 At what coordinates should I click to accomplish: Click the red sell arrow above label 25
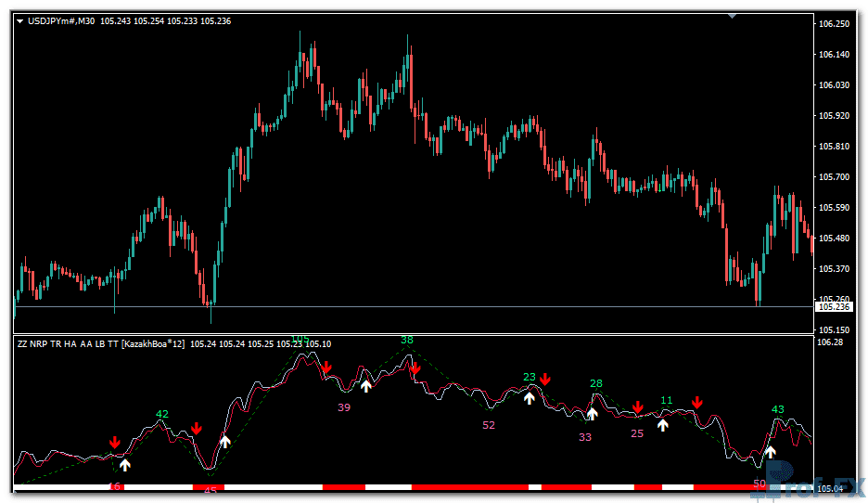[638, 407]
